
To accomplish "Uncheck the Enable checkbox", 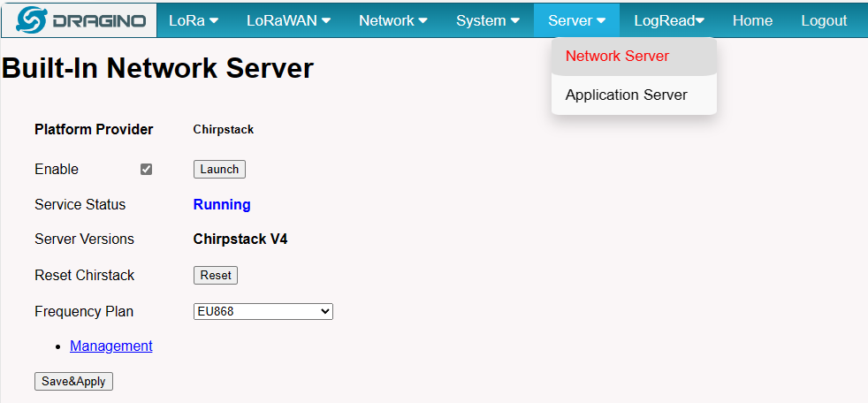I will coord(146,170).
